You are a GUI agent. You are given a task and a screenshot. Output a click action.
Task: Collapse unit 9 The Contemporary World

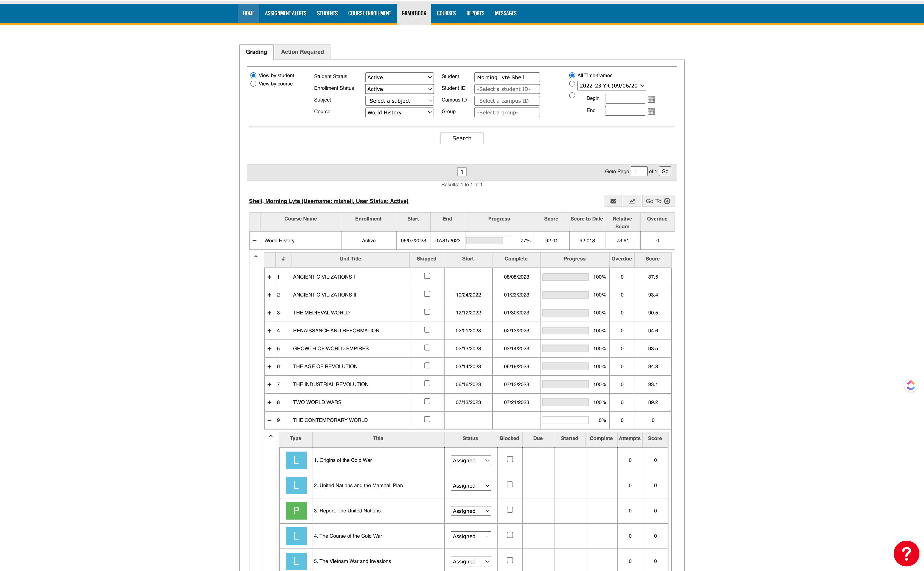click(269, 420)
